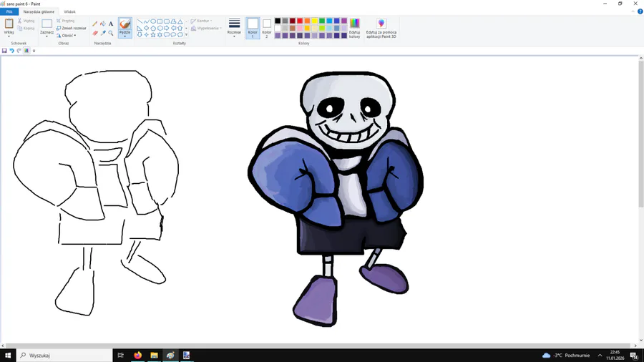Open the Plik file menu
Viewport: 644px width, 362px height.
pyautogui.click(x=9, y=11)
